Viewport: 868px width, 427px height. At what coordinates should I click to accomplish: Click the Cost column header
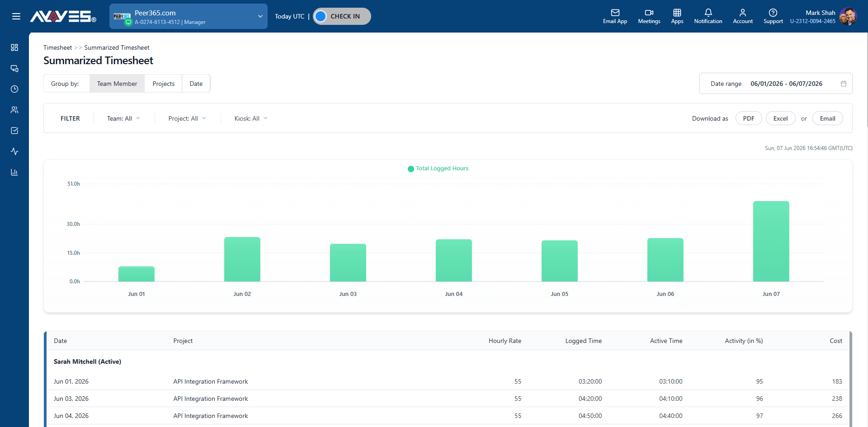836,341
